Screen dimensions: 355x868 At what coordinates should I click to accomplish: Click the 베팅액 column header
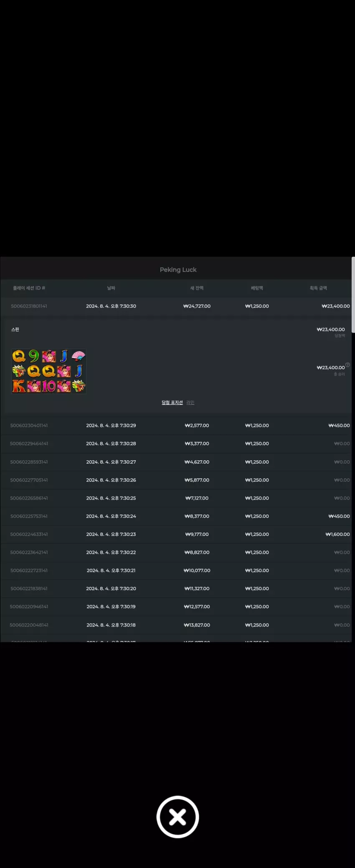coord(257,288)
